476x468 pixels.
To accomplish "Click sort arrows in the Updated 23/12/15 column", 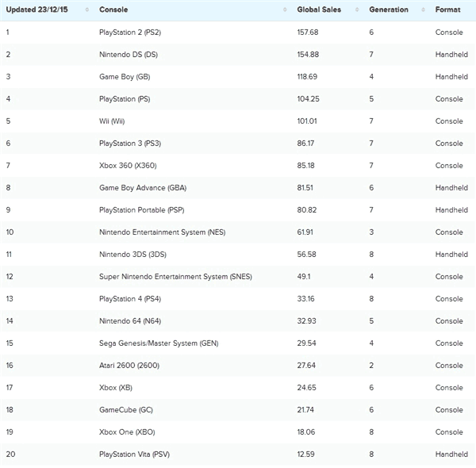I will tap(86, 10).
